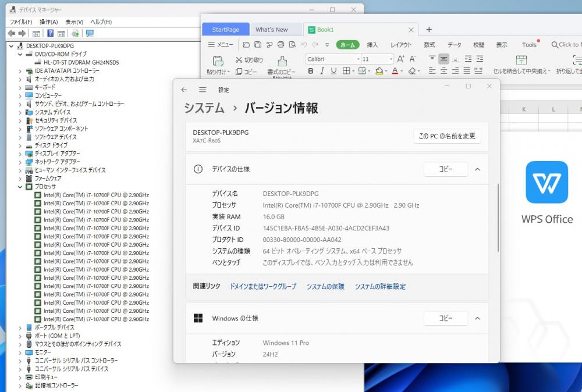Open システムの詳細設定 link
Screen dimensions: 582x392
(x=379, y=286)
